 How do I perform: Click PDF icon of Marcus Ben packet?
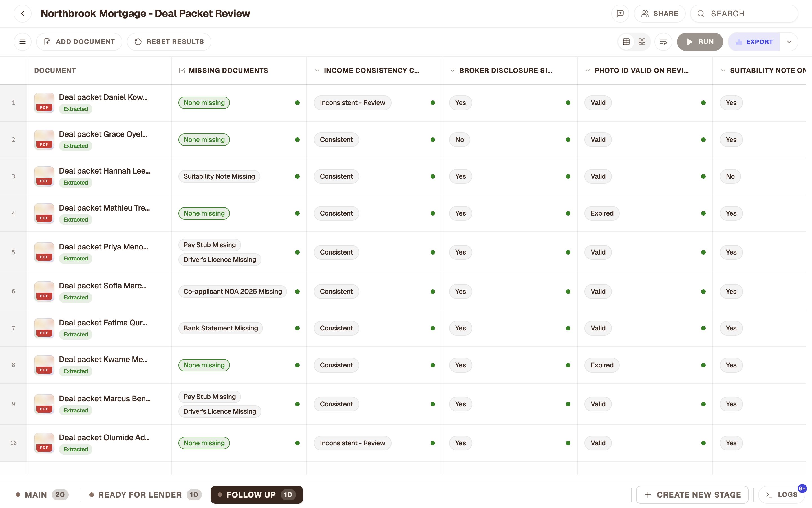(x=44, y=404)
